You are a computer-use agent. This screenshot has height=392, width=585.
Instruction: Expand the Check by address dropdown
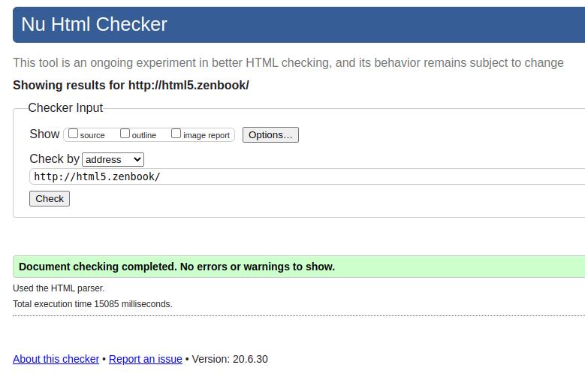coord(113,159)
